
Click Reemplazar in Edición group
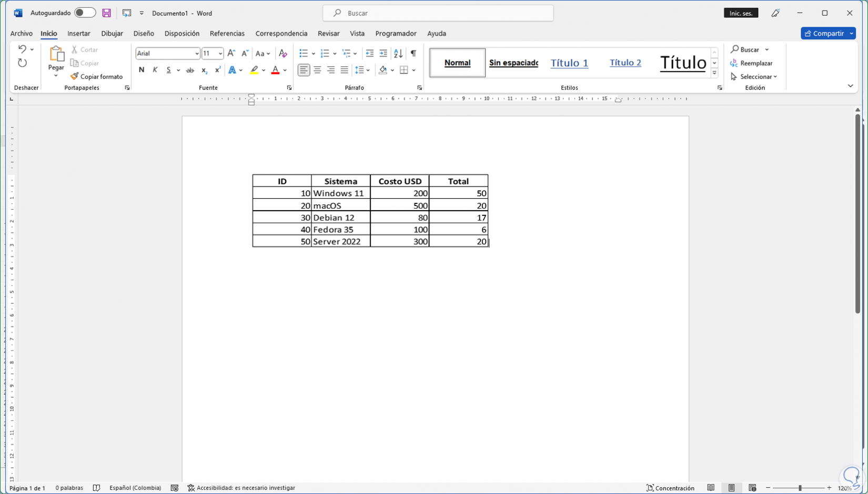pos(752,63)
